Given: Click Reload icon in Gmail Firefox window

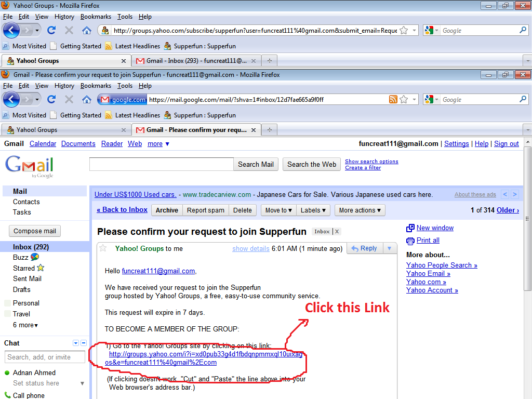Looking at the screenshot, I should point(51,99).
